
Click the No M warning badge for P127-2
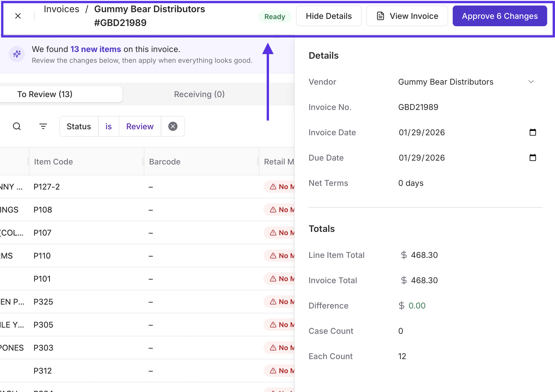pos(280,187)
